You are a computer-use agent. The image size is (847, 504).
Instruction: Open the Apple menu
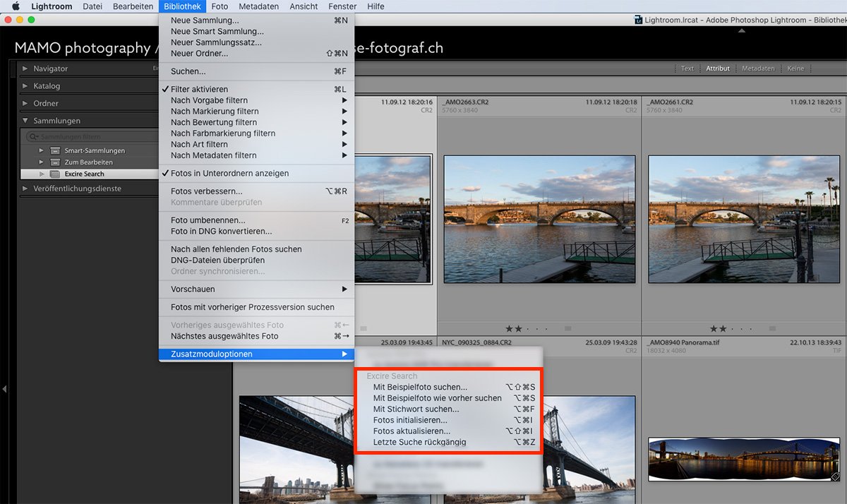(15, 6)
